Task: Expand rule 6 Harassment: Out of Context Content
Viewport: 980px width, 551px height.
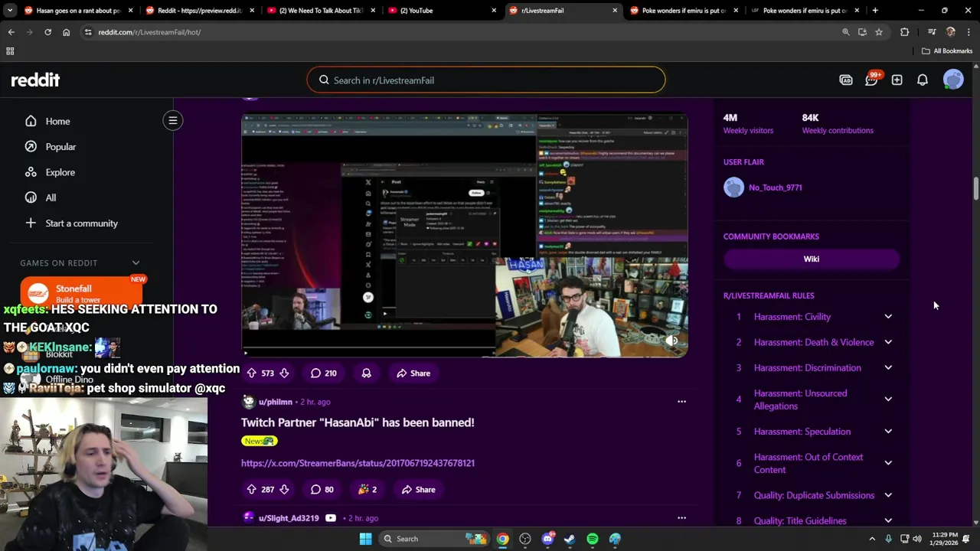Action: (888, 463)
